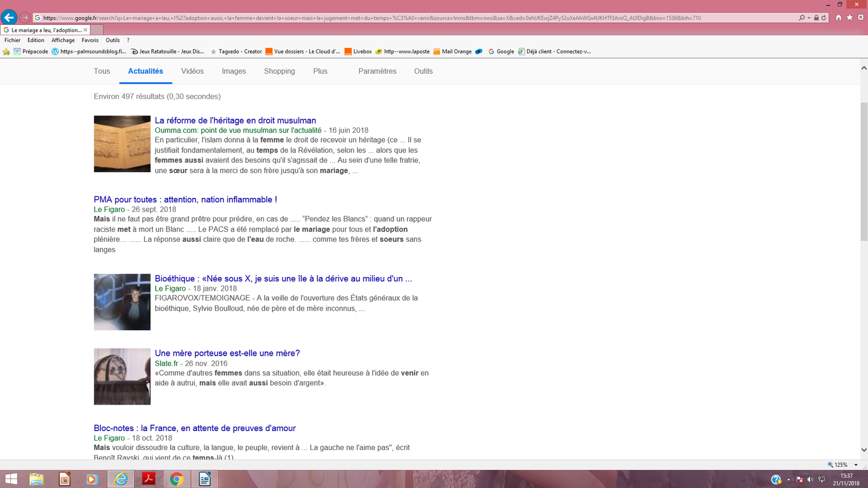Open the Home page icon
The width and height of the screenshot is (868, 488).
(839, 17)
